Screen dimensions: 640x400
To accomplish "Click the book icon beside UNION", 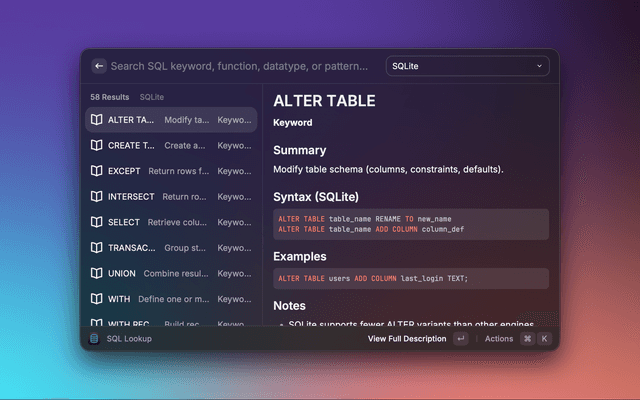I will coord(96,273).
